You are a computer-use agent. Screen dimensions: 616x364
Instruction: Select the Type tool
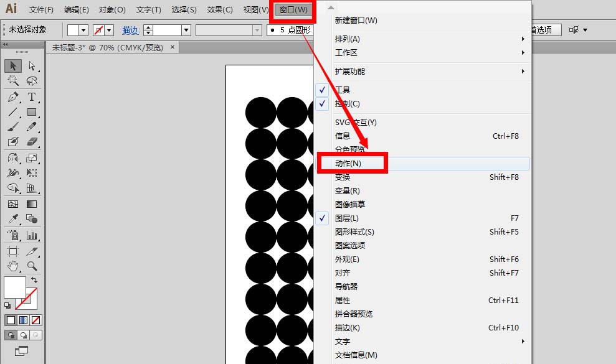click(32, 96)
